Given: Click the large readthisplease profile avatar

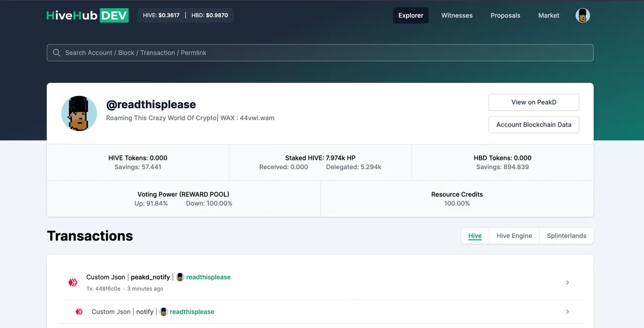Looking at the screenshot, I should [x=79, y=114].
